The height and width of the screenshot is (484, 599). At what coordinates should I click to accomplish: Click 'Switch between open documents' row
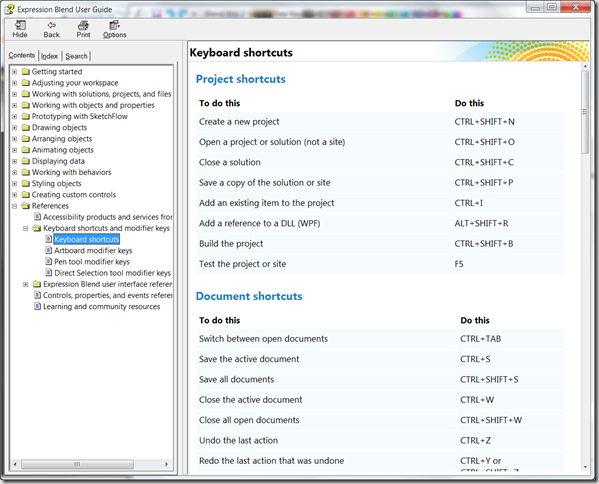coord(380,339)
